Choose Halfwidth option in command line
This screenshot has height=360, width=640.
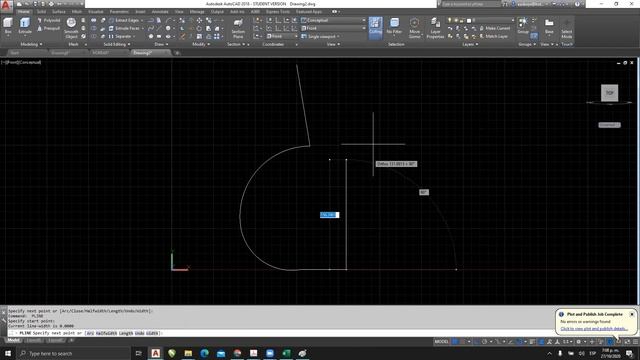[106, 333]
